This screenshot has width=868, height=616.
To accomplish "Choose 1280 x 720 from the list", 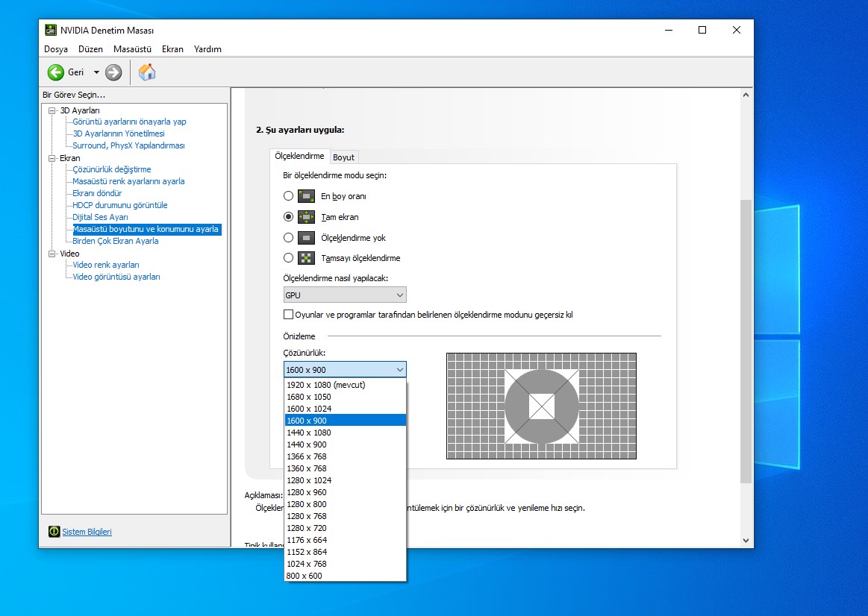I will pyautogui.click(x=346, y=528).
